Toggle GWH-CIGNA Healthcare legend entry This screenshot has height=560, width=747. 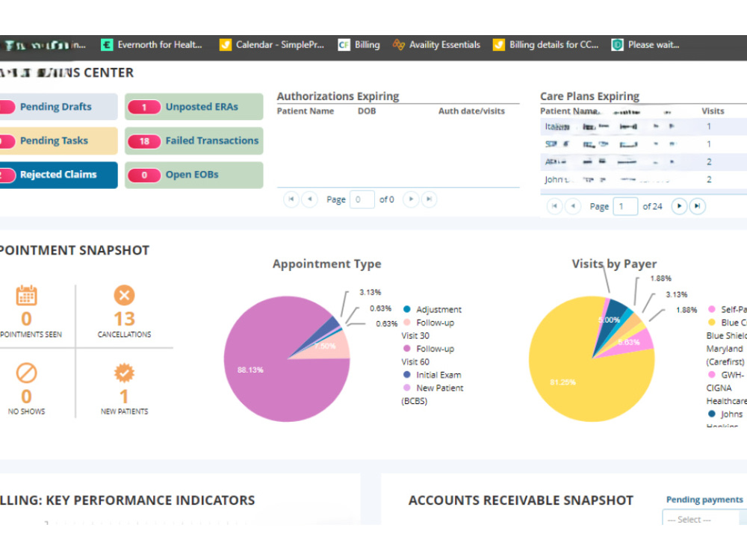tap(726, 388)
